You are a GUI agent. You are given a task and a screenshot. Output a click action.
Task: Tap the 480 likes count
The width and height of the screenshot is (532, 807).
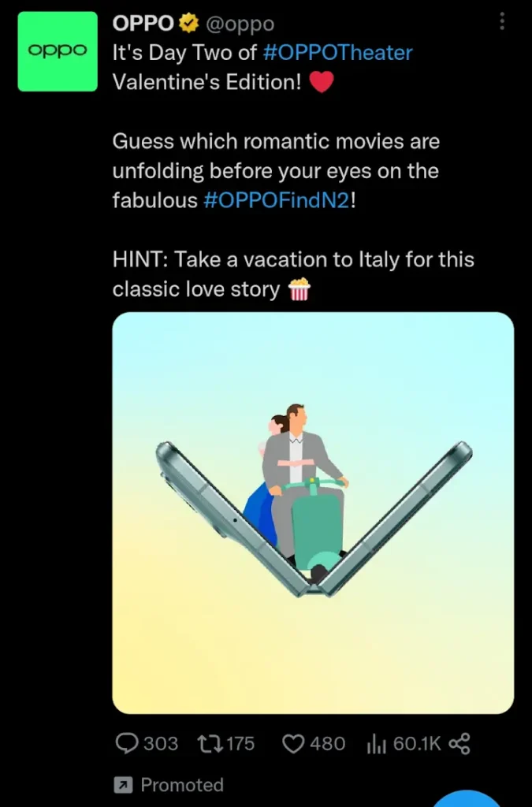[x=327, y=744]
